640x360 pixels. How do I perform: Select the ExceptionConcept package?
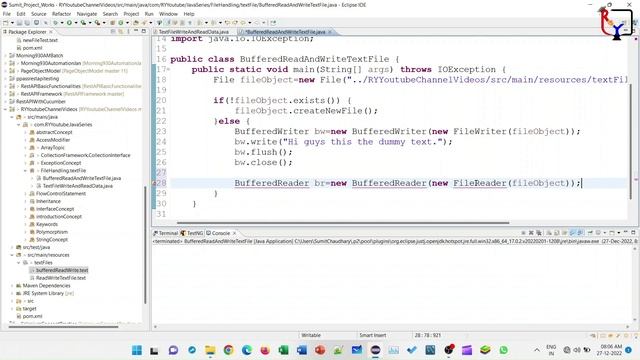point(60,163)
